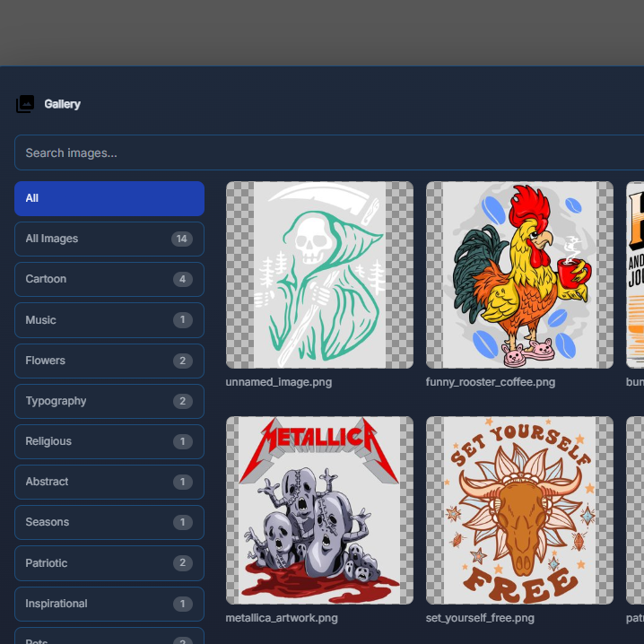Screen dimensions: 644x644
Task: Select the Typography filter
Action: 109,401
